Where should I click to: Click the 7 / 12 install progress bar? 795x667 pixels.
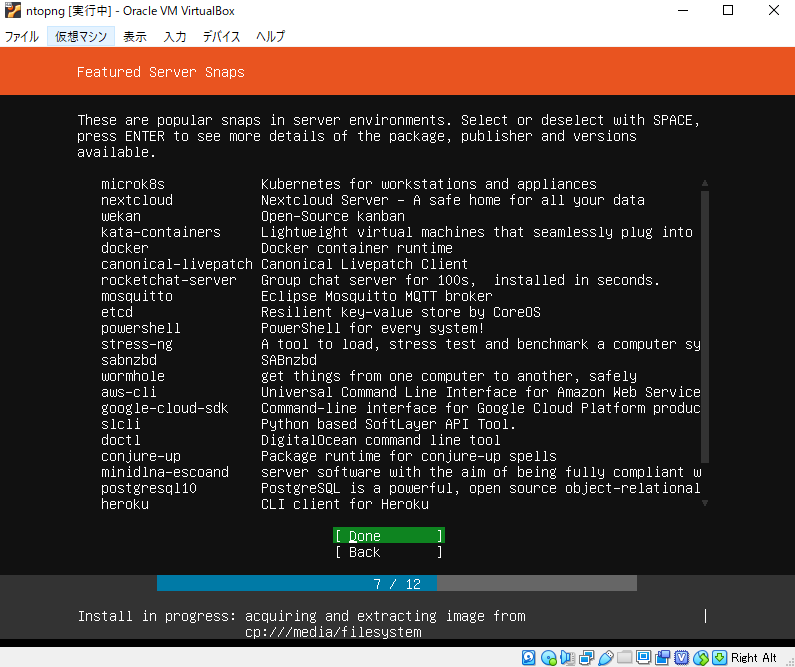(397, 583)
